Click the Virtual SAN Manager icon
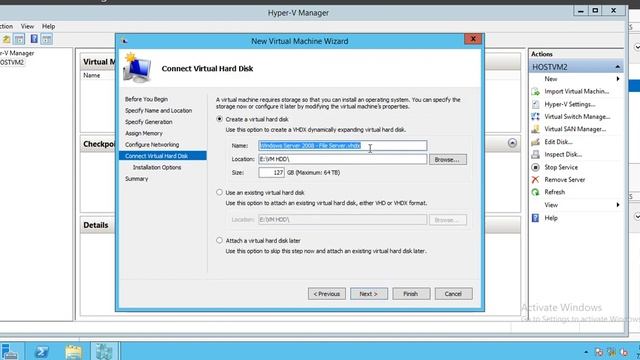This screenshot has height=360, width=640. coord(536,129)
